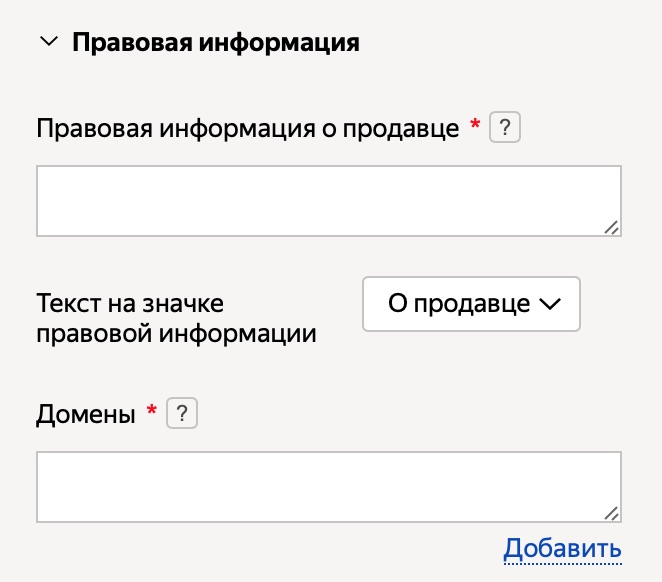Click the down arrow inside О продавце selector
Viewport: 662px width, 582px height.
[550, 304]
